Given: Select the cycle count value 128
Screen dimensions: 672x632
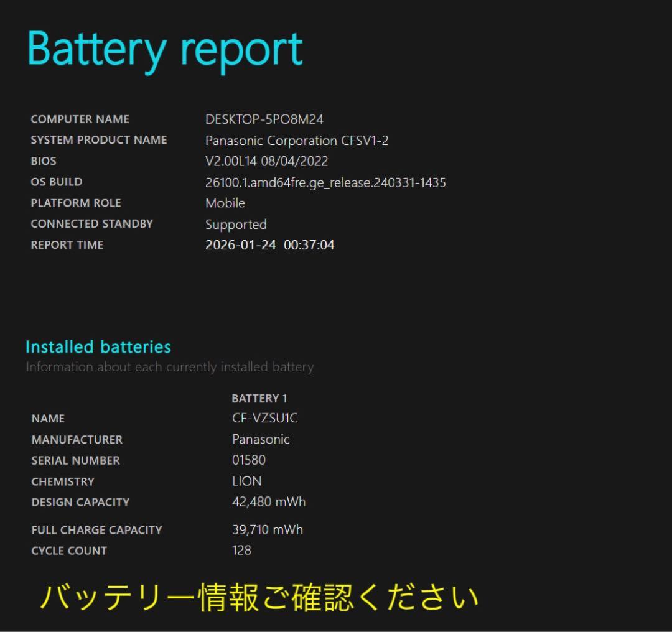Looking at the screenshot, I should pos(241,551).
